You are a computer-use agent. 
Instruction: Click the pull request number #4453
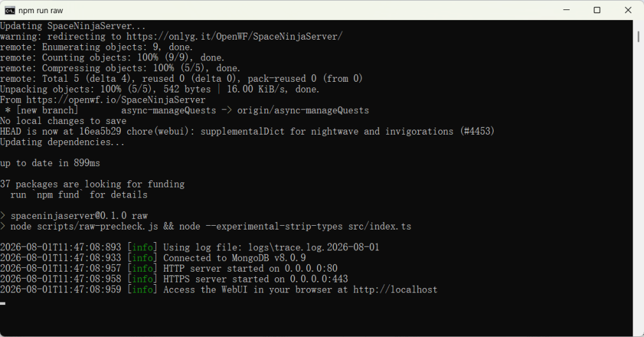(x=477, y=131)
